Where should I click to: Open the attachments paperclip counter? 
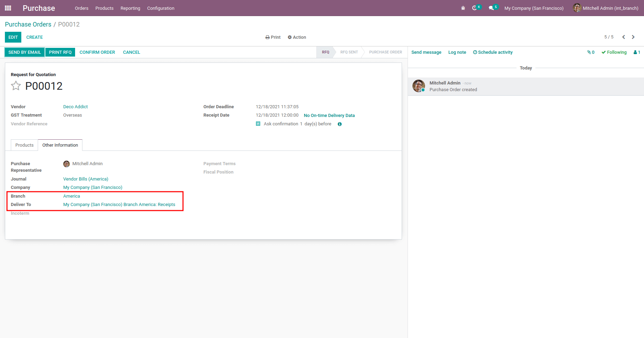click(591, 52)
